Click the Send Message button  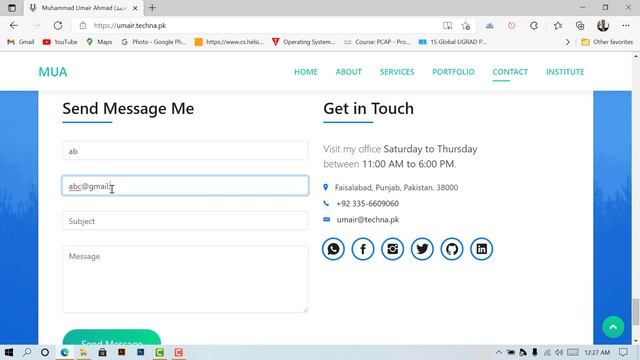pos(111,337)
